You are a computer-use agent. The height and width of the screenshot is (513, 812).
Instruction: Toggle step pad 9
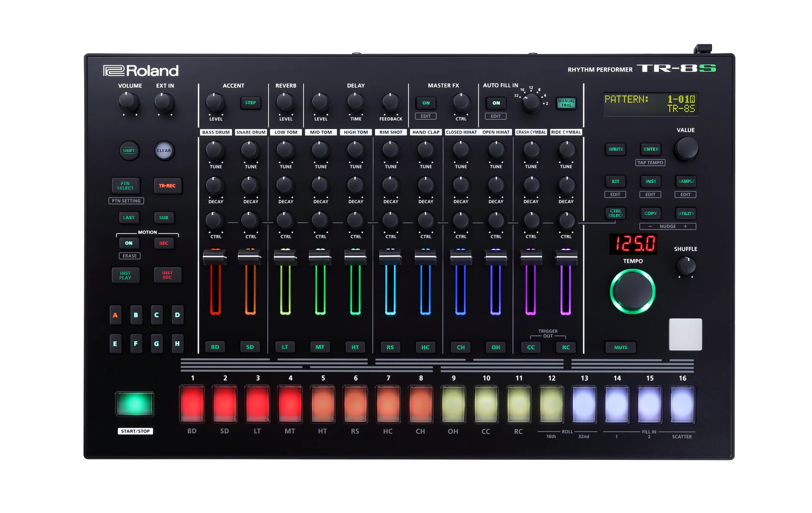pyautogui.click(x=453, y=404)
